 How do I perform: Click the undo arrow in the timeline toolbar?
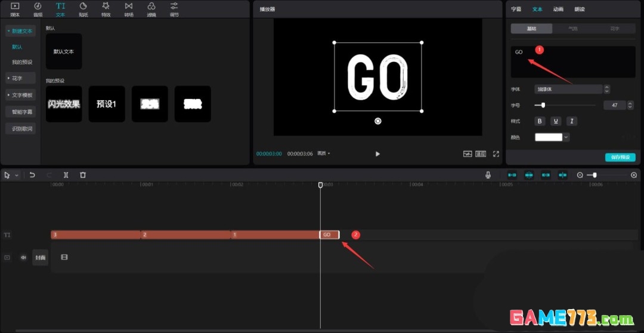tap(32, 175)
